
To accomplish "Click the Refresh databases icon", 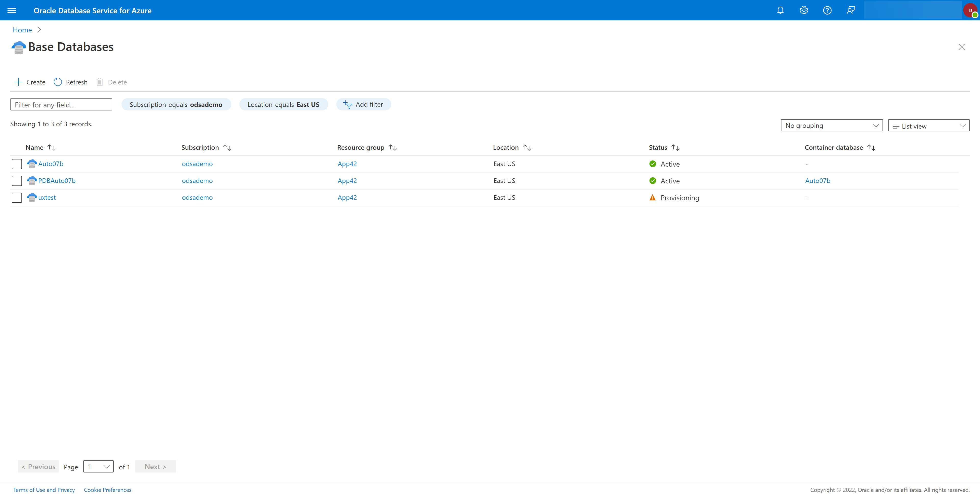I will 58,81.
